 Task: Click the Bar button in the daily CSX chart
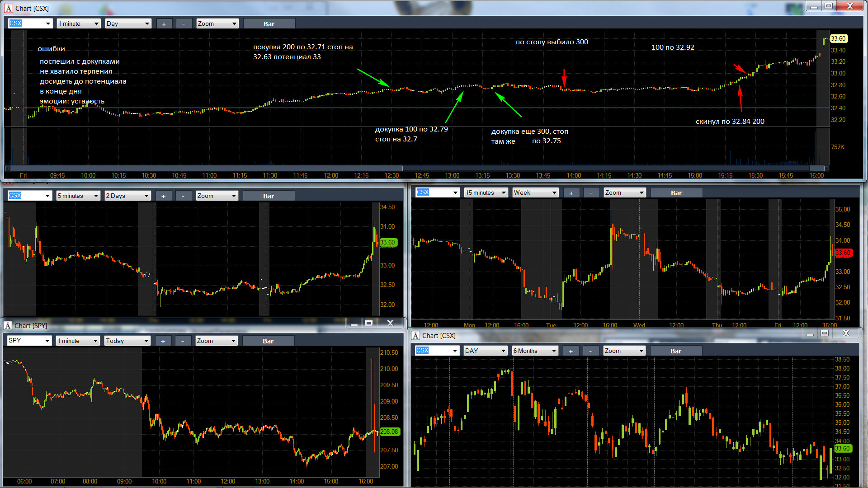676,351
